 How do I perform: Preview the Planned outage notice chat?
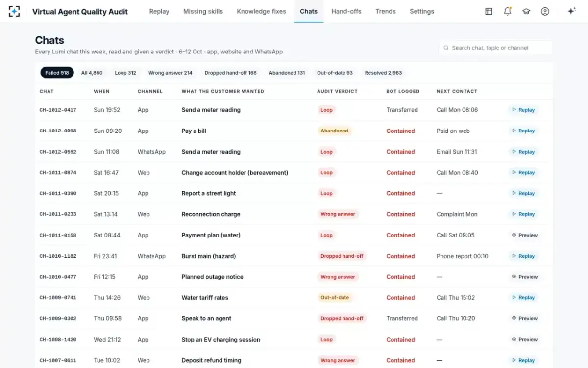click(x=524, y=277)
